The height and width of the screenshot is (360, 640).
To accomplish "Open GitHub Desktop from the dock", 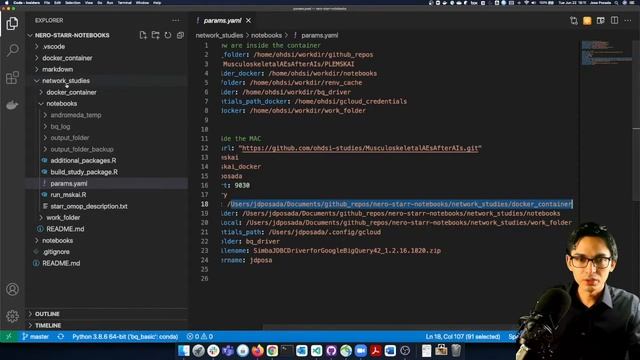I will [x=331, y=351].
